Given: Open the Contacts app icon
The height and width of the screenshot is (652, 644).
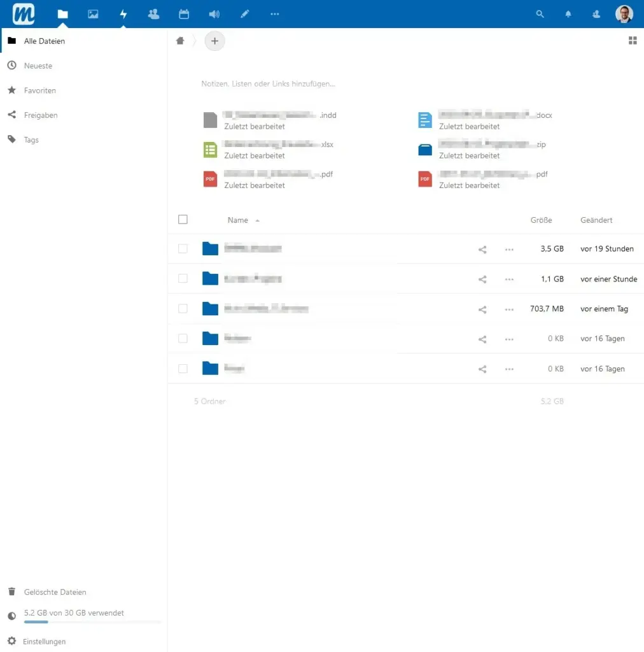Looking at the screenshot, I should (153, 14).
